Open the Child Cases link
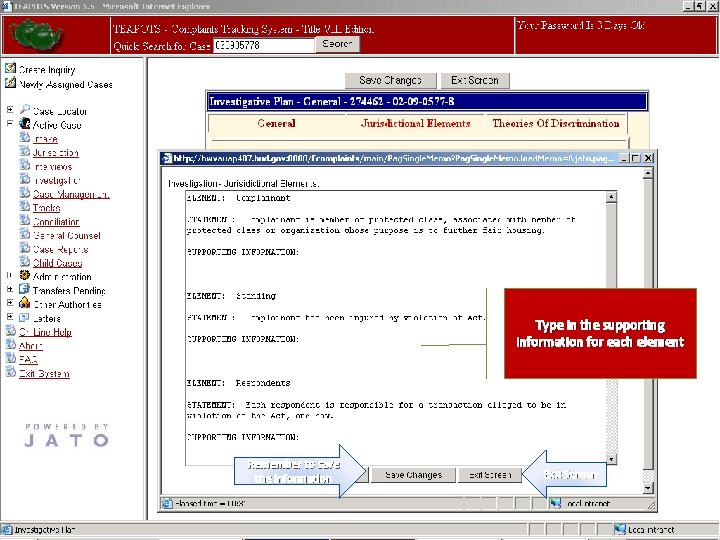 [57, 264]
